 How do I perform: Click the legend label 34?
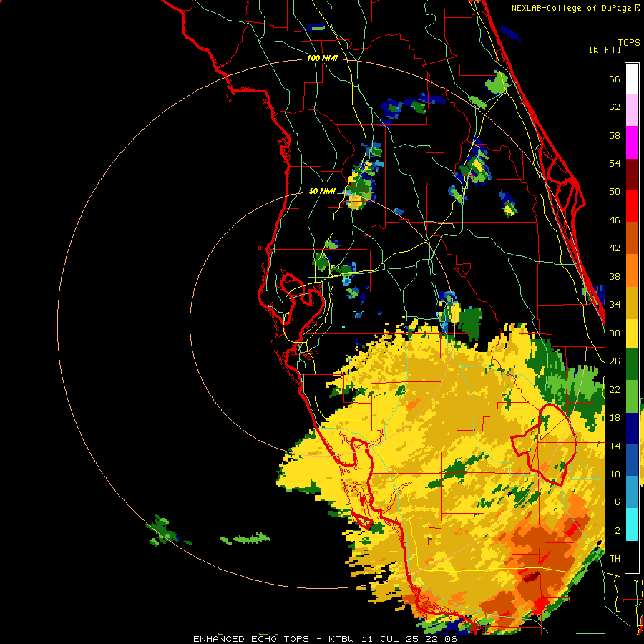[x=615, y=304]
